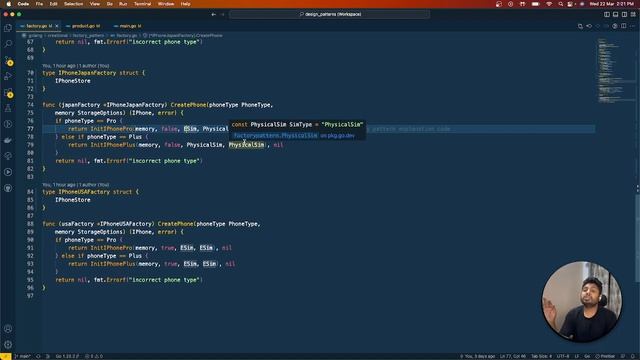This screenshot has width=640, height=360.
Task: Open the Search view in the activity bar
Action: pyautogui.click(x=8, y=44)
